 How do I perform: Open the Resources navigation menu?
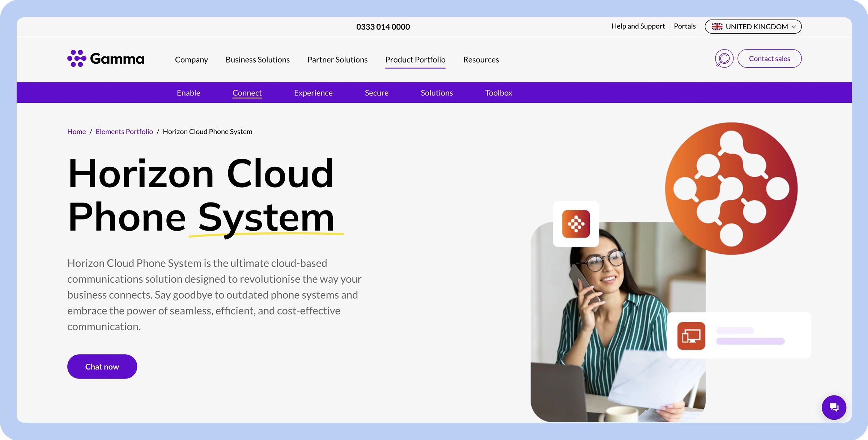click(481, 60)
